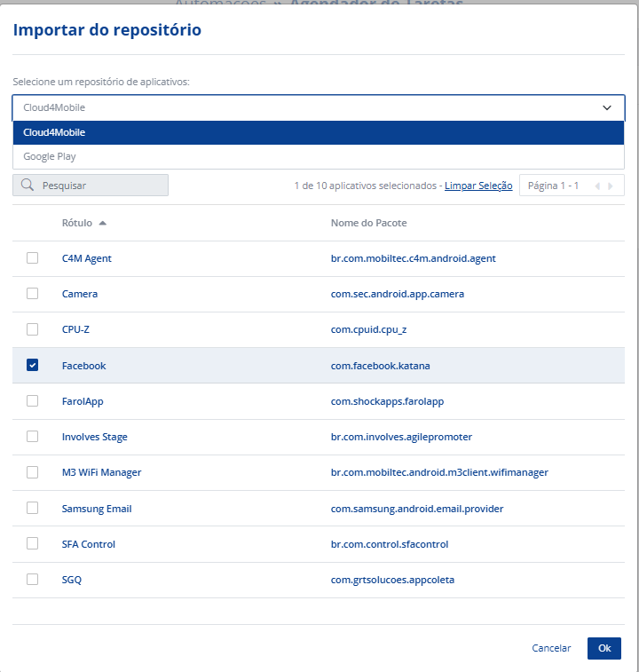Screen dimensions: 639x672
Task: Sort by Nome do Pacote column
Action: click(x=368, y=223)
